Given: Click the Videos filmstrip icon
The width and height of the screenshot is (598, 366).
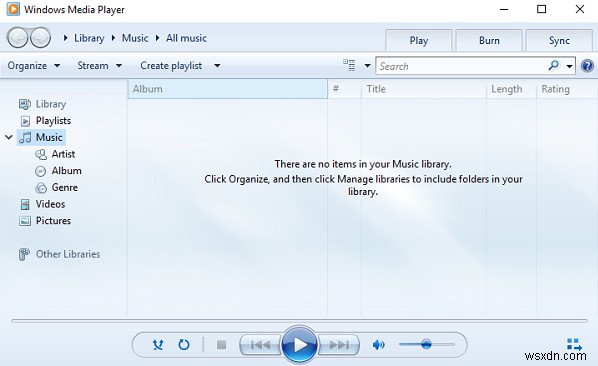Looking at the screenshot, I should [25, 204].
